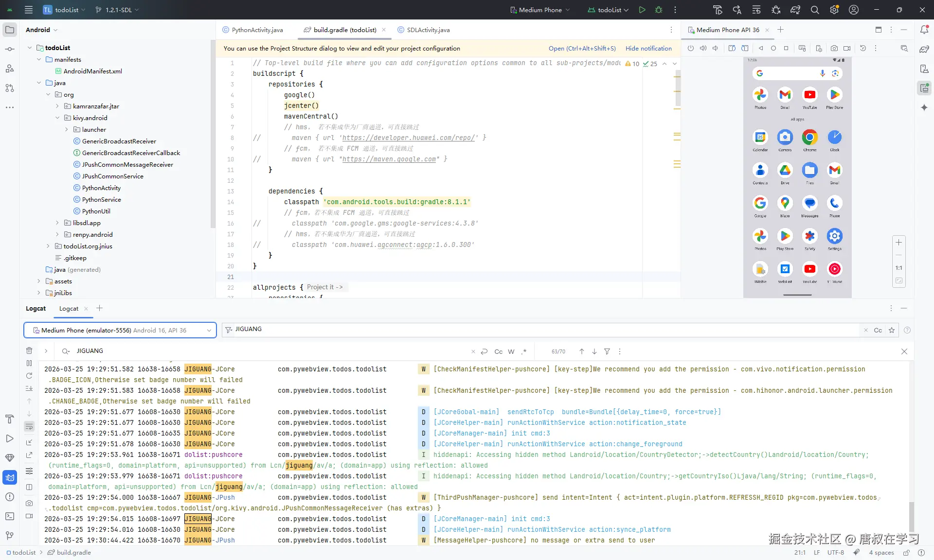Open Gradle elephant tool window
This screenshot has height=560, width=934.
(924, 49)
